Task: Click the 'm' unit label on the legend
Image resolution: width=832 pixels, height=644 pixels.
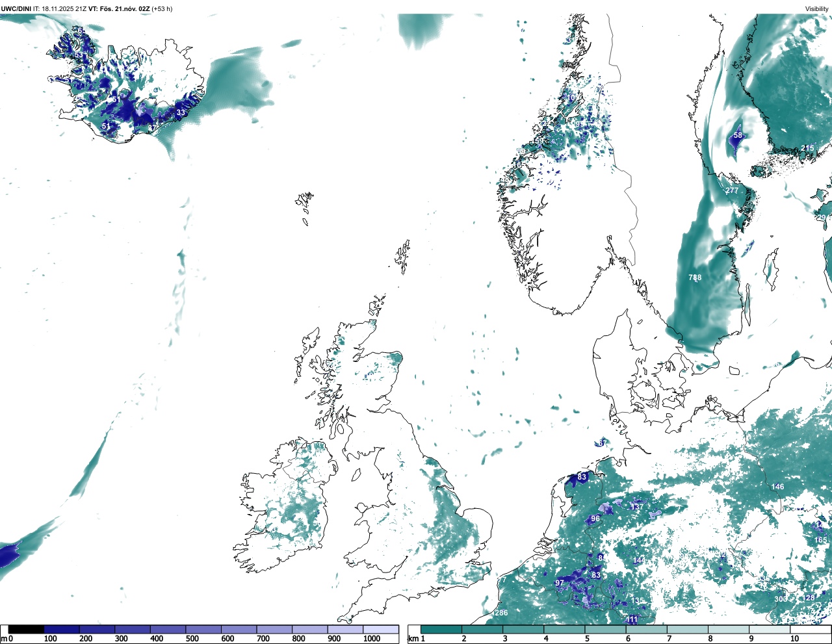Action: pyautogui.click(x=4, y=639)
